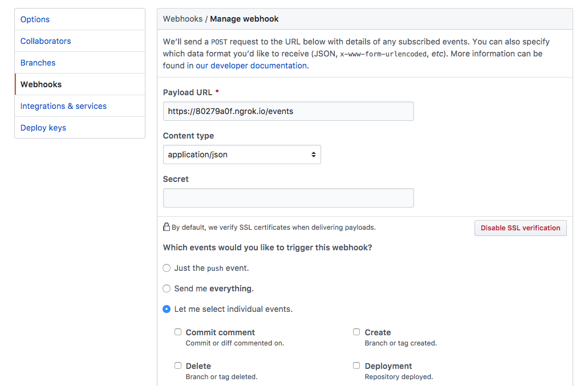
Task: Focus the Payload URL input field
Action: pyautogui.click(x=288, y=111)
